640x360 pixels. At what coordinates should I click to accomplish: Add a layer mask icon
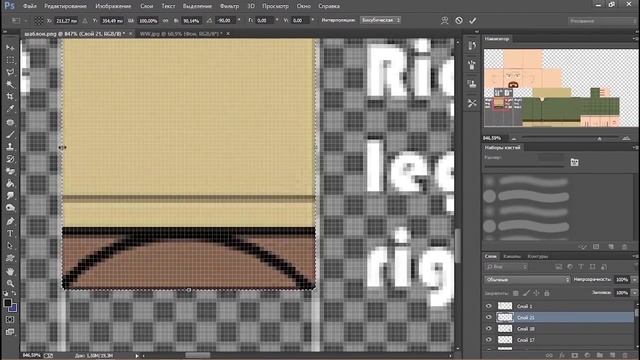[574, 356]
